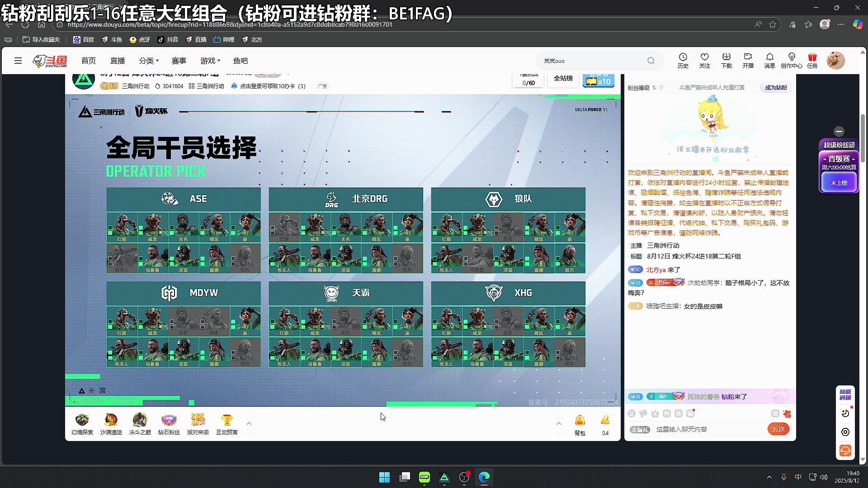Open 钻石粉丝 diamond fan icon
Image resolution: width=868 pixels, height=488 pixels.
click(169, 424)
